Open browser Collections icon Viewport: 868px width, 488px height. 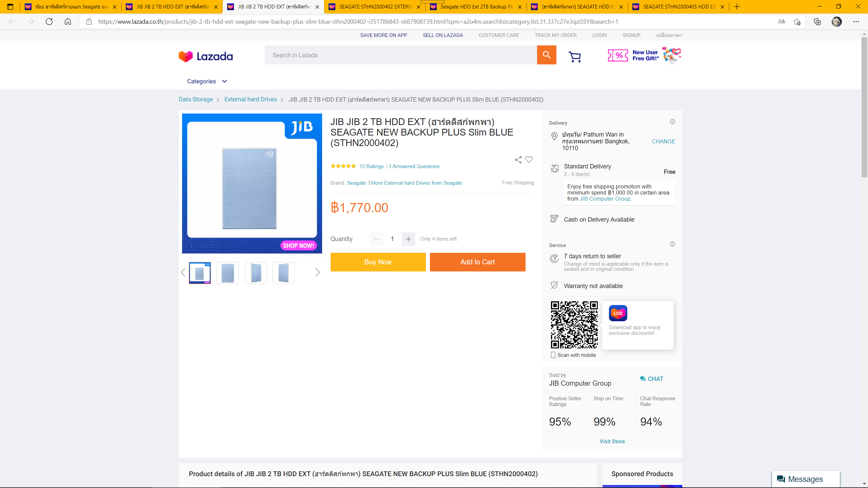pyautogui.click(x=817, y=22)
